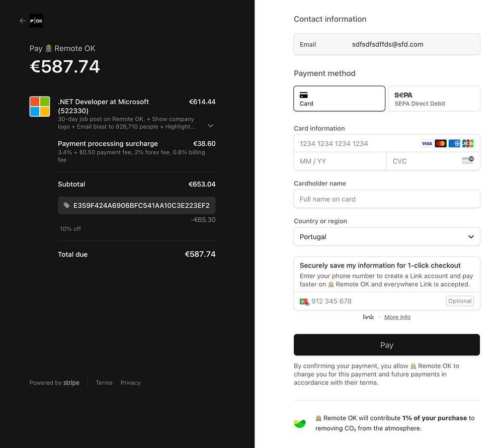Click the 'Optional' badge in phone field
503x448 pixels.
point(460,301)
